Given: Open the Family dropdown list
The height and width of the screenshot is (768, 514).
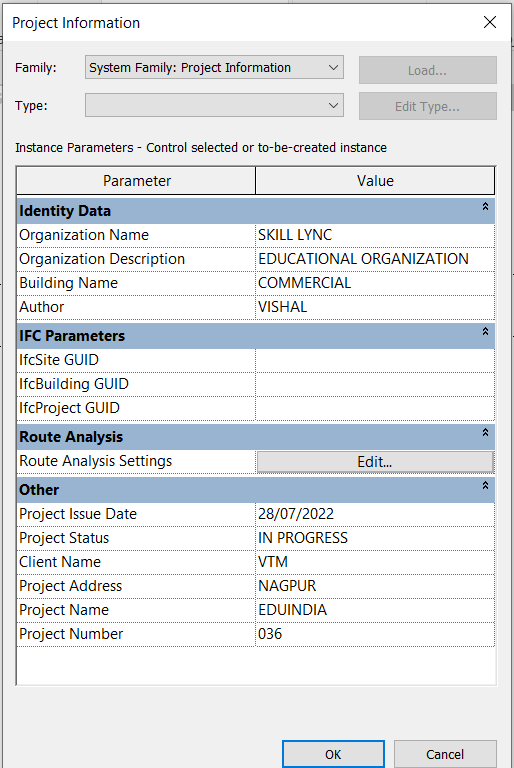Looking at the screenshot, I should point(214,68).
